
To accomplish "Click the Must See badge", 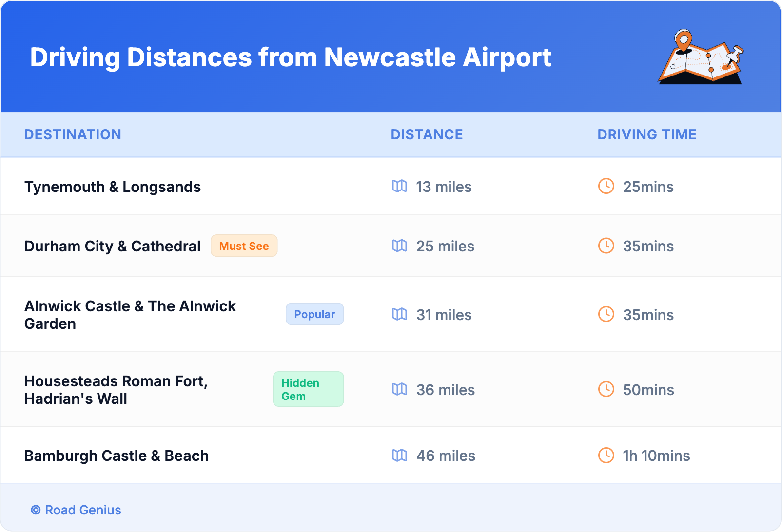I will click(x=244, y=246).
